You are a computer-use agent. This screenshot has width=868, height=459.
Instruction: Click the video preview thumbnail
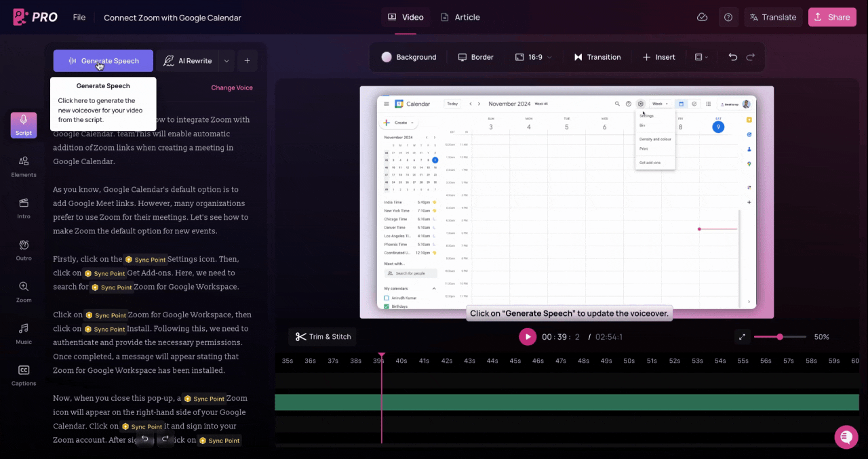point(566,202)
